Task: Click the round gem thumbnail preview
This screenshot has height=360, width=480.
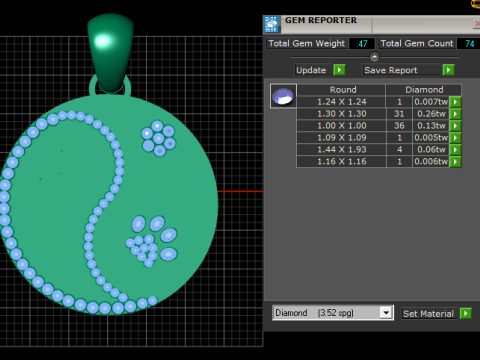Action: (x=283, y=96)
